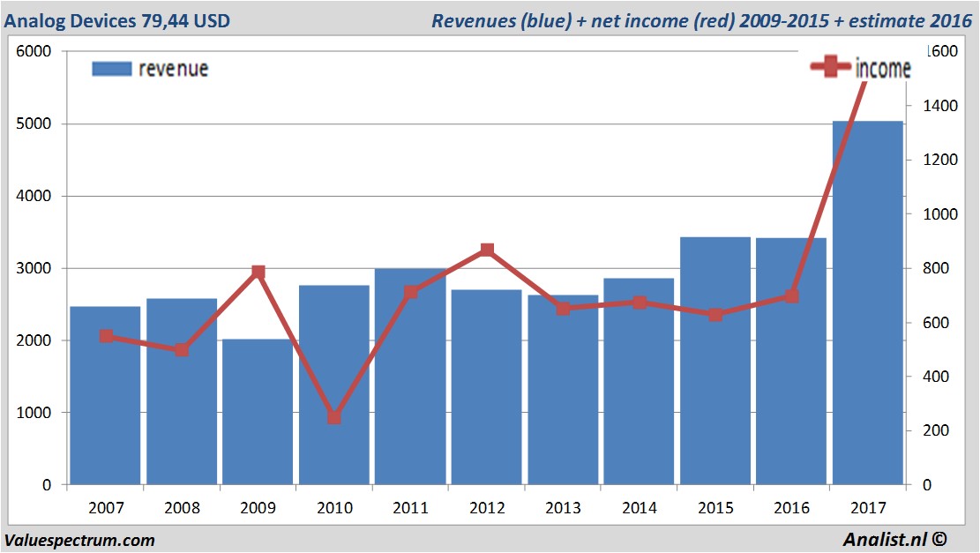
Task: Click the 'Analog Devices 79,44 USD' title
Action: coord(116,20)
